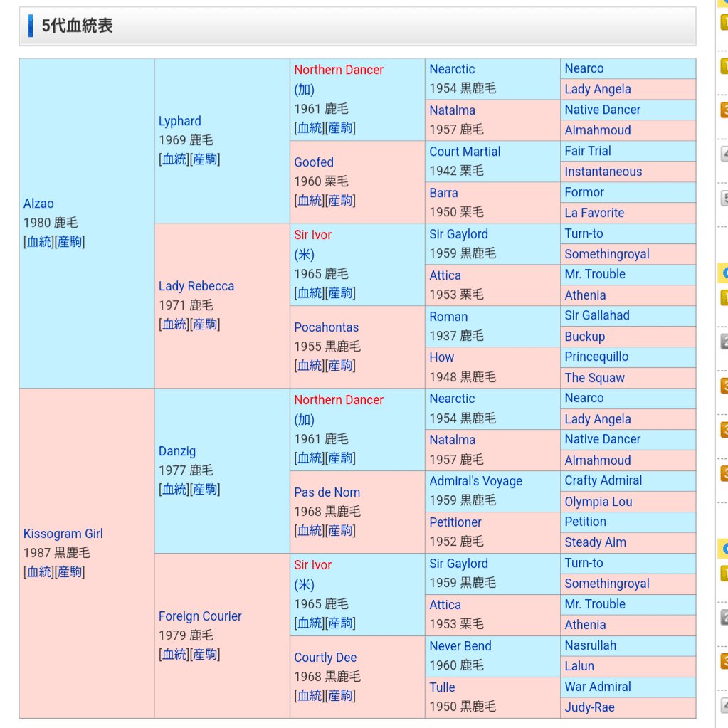Viewport: 728px width, 728px height.
Task: Open the Admiral's Voyage link
Action: [x=475, y=481]
